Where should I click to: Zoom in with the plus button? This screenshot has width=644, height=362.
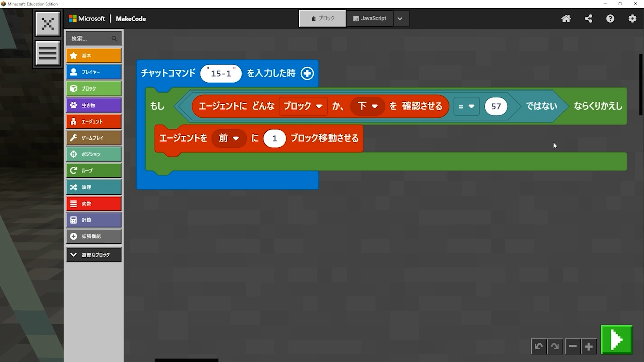[588, 347]
